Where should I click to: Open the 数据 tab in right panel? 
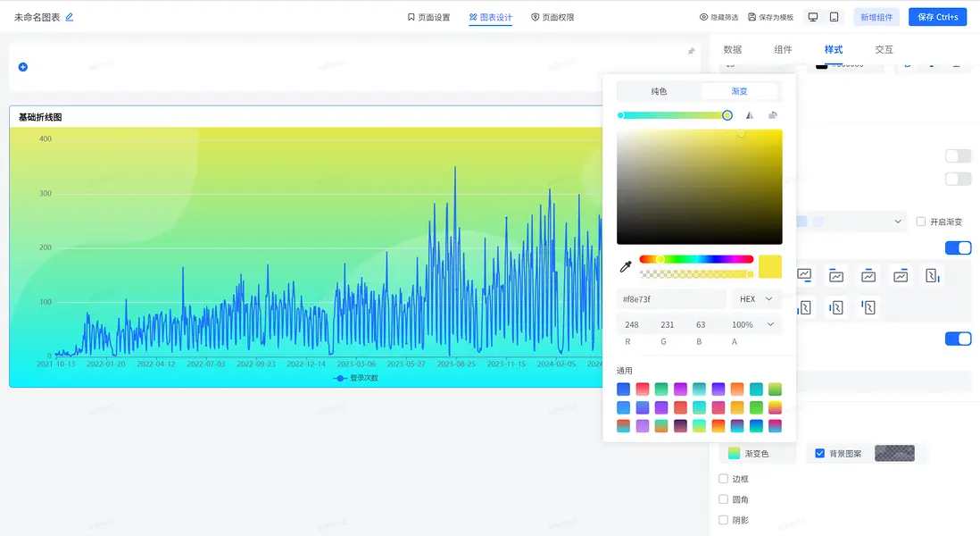733,50
